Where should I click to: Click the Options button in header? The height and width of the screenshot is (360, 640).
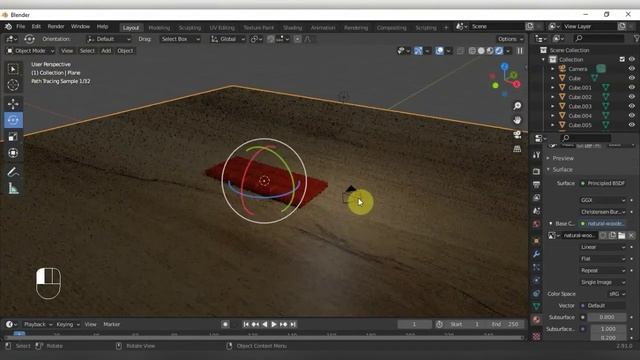coord(510,39)
